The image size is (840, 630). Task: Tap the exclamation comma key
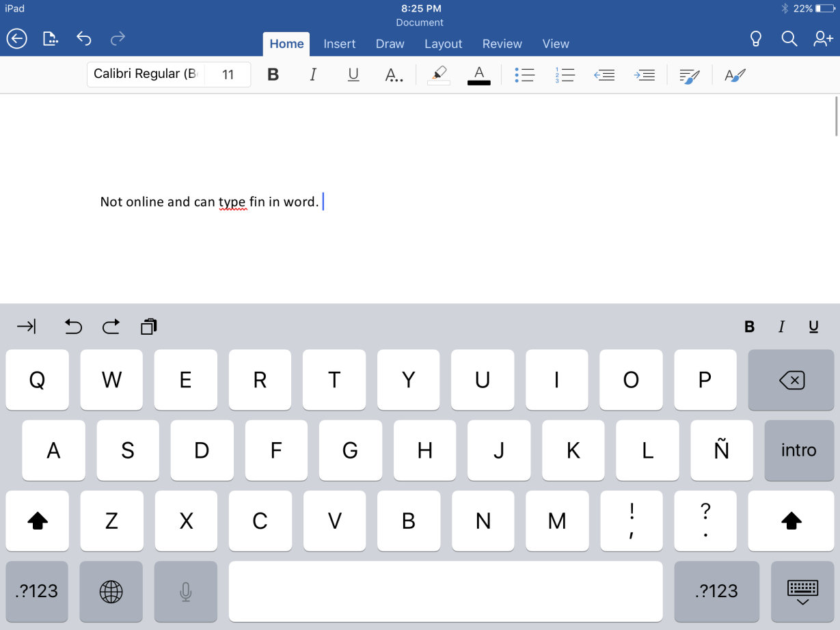coord(632,521)
